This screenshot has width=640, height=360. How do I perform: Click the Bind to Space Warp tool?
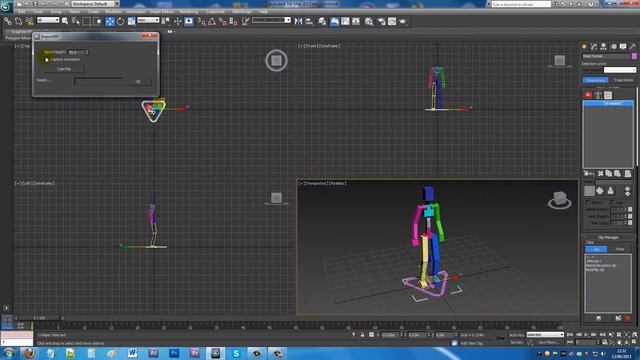[29, 21]
